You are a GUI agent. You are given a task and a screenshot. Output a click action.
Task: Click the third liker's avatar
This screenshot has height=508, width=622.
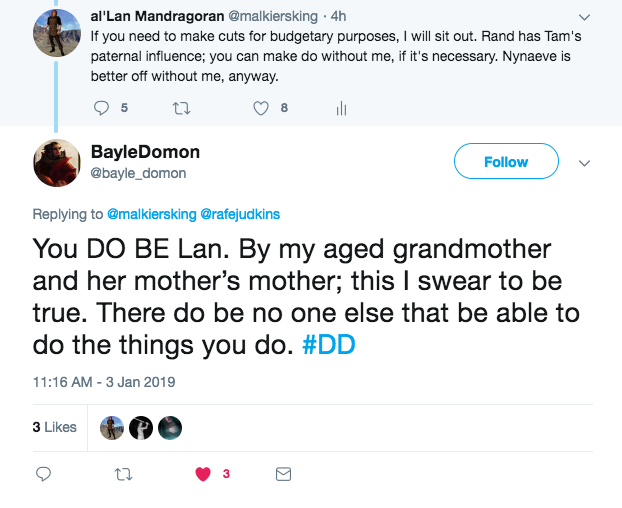coord(170,428)
